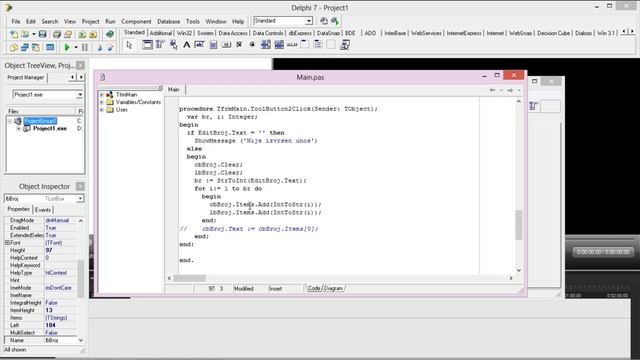The height and width of the screenshot is (360, 640).
Task: Open the Component menu
Action: [x=136, y=21]
